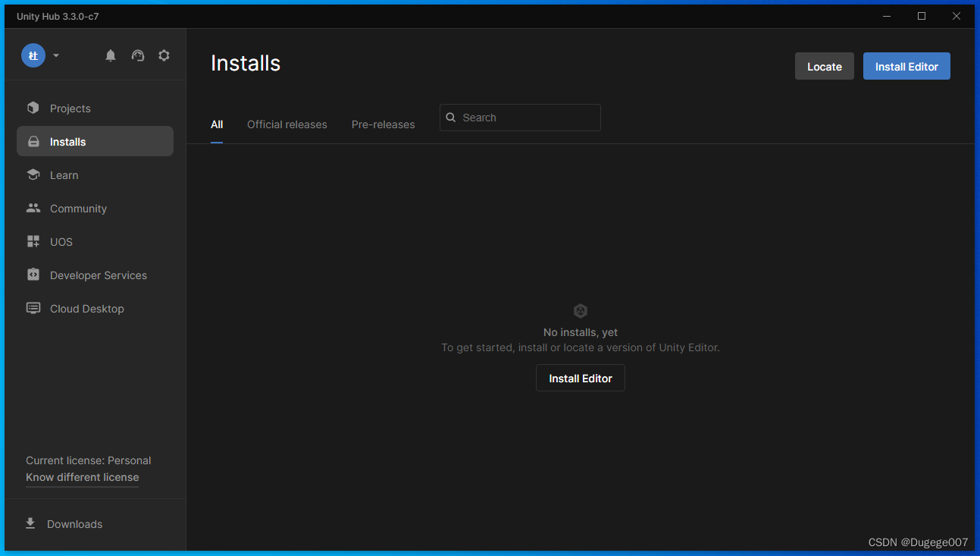980x556 pixels.
Task: Click the blue Install Editor button
Action: [x=906, y=66]
